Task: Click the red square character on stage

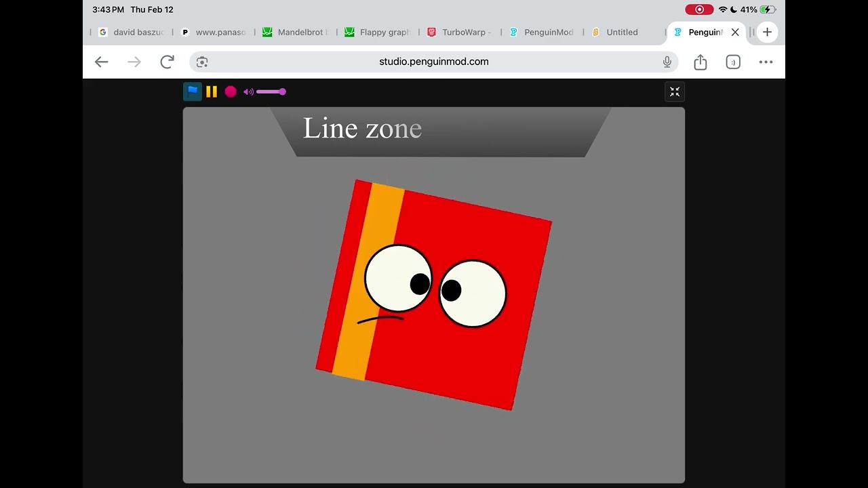Action: pos(434,295)
